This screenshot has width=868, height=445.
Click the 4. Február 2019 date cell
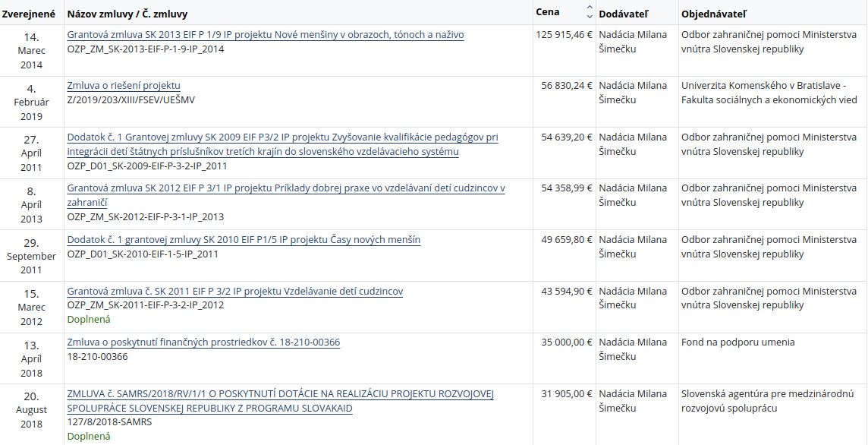click(31, 102)
